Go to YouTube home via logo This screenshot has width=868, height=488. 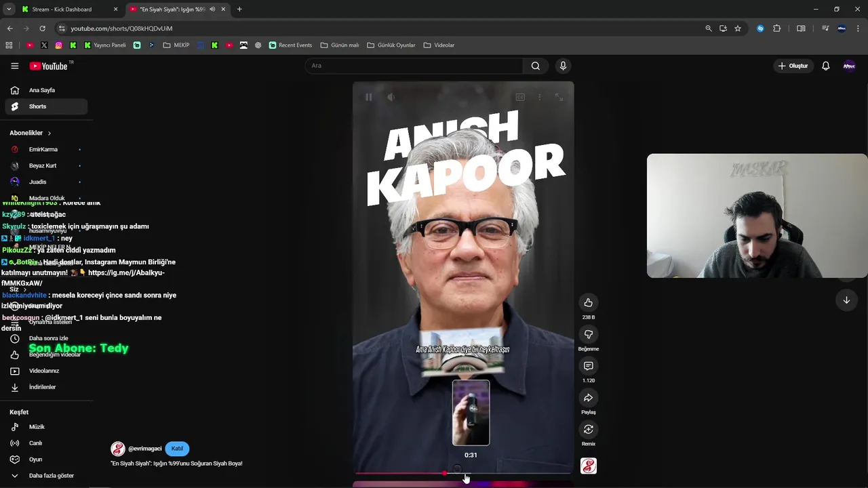[48, 66]
